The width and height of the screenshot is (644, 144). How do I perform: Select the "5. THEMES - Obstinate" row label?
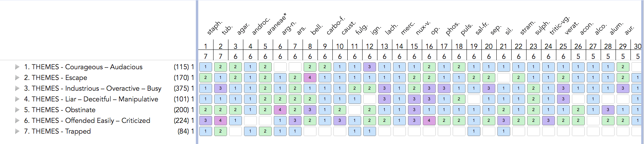60,110
